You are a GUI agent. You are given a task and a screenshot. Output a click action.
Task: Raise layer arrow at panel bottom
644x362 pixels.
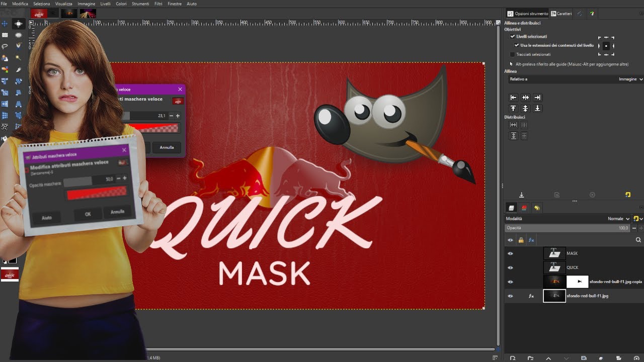(548, 358)
